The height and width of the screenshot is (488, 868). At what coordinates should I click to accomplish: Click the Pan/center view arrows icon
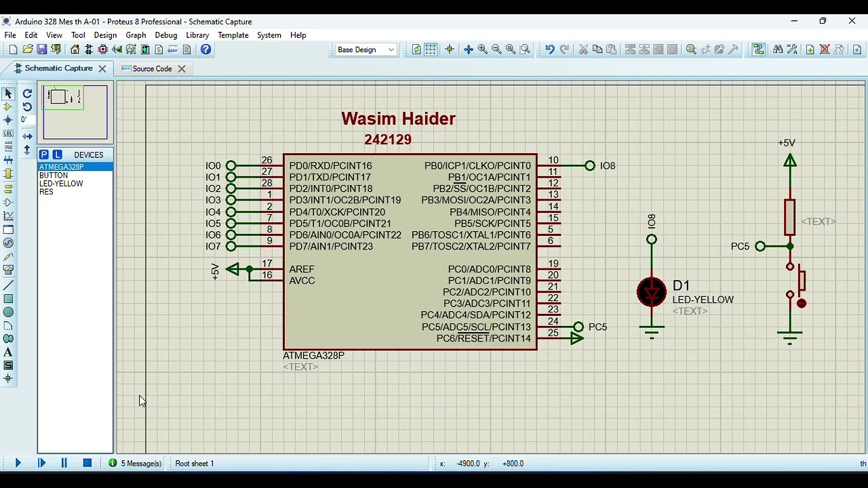tap(468, 49)
